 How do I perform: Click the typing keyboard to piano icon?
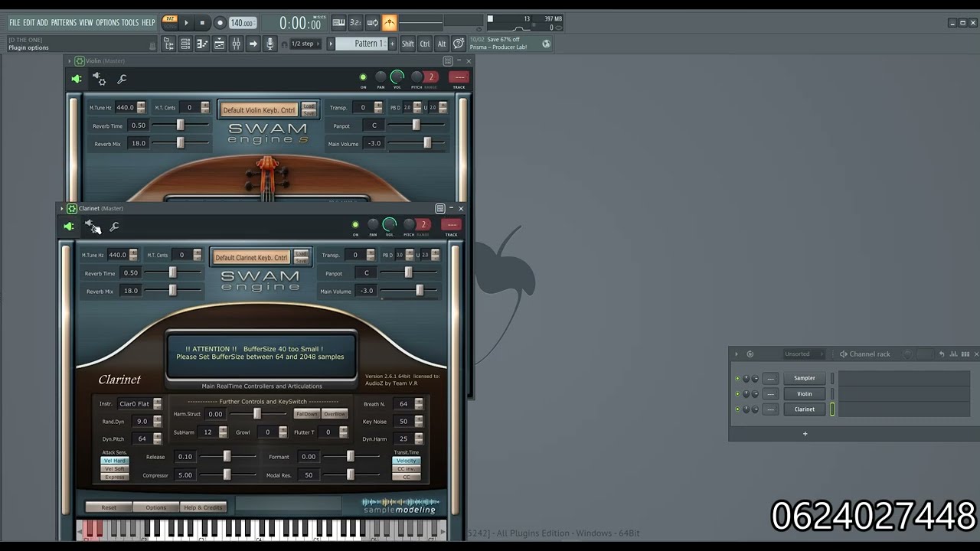[x=338, y=23]
